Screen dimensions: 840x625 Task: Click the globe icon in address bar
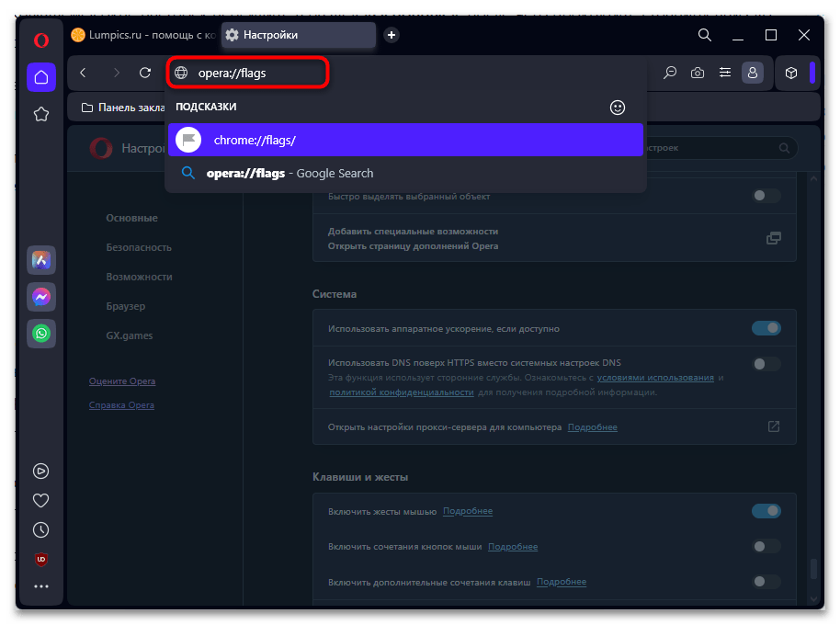click(181, 73)
